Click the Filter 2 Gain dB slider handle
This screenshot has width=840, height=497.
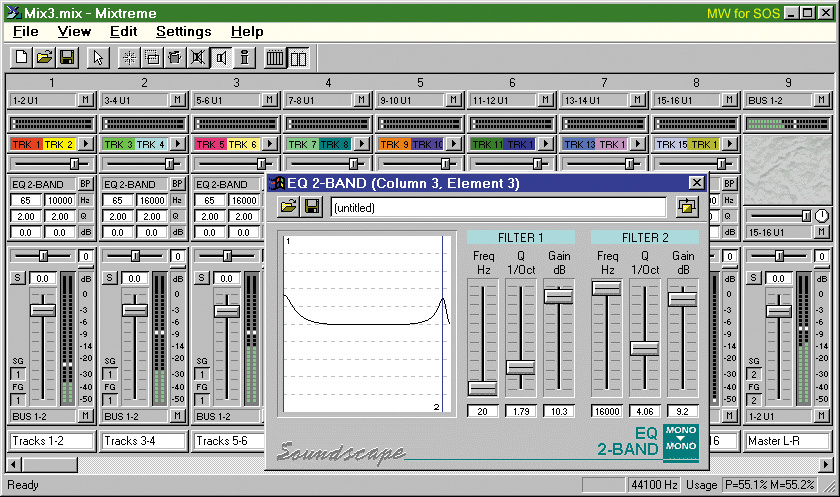(x=682, y=298)
